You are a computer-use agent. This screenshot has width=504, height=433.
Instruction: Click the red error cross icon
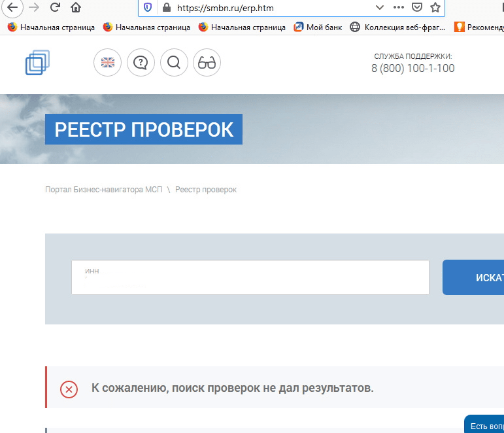point(69,390)
